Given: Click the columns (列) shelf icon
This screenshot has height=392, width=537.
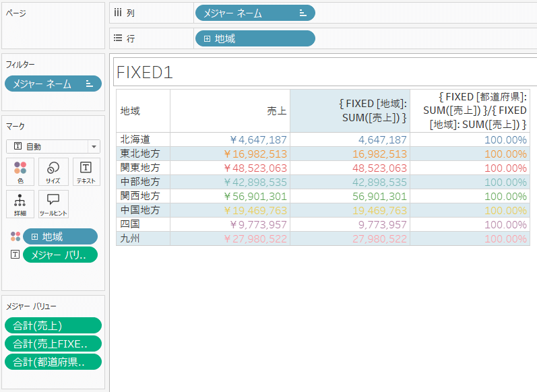Looking at the screenshot, I should 118,13.
